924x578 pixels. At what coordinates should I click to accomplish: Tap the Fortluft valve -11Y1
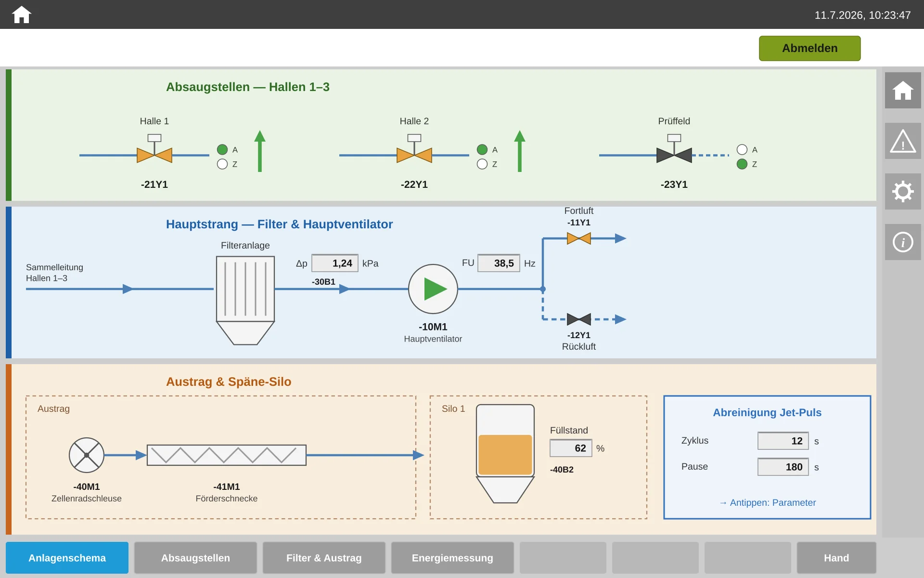579,238
